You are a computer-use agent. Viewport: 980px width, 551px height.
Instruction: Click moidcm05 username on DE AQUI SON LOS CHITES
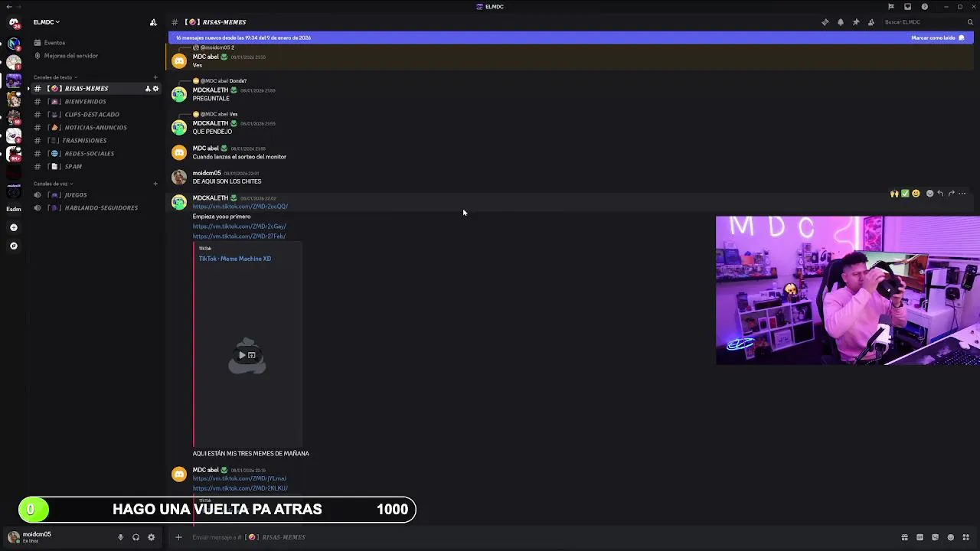click(207, 173)
